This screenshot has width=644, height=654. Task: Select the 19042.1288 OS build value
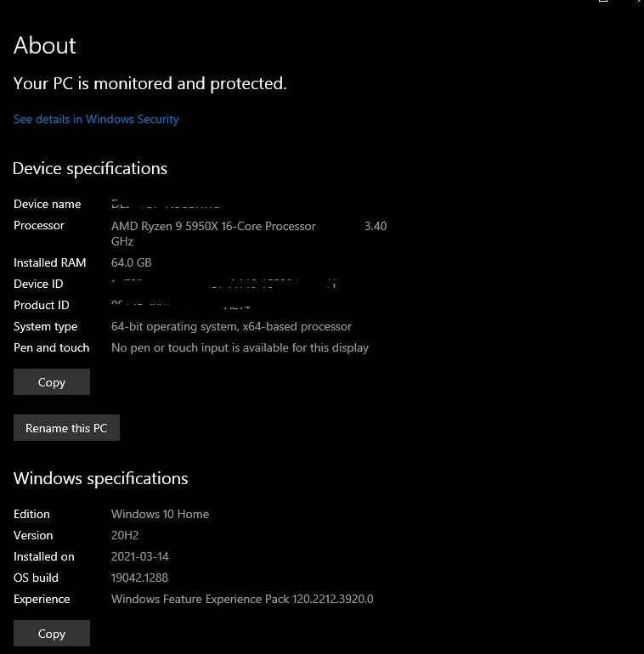pos(139,578)
